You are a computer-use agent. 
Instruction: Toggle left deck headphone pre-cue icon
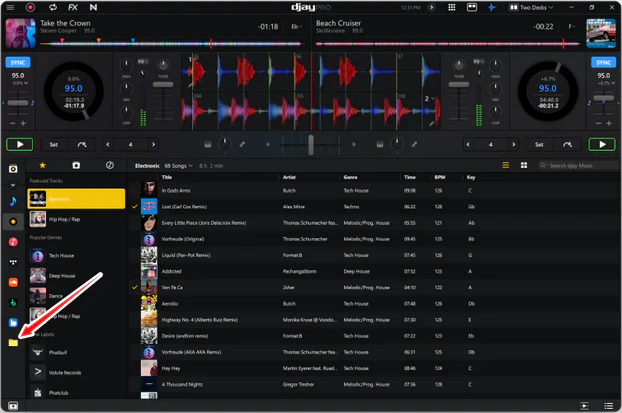[207, 144]
